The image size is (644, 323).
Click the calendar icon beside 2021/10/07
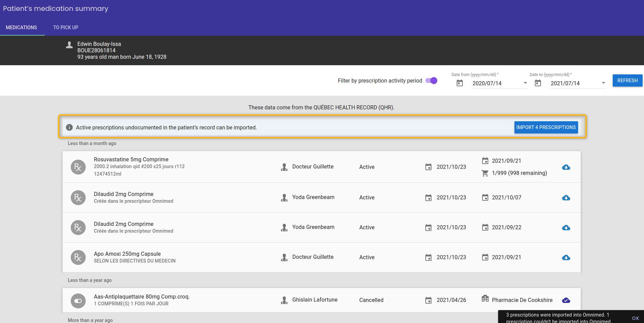coord(485,197)
